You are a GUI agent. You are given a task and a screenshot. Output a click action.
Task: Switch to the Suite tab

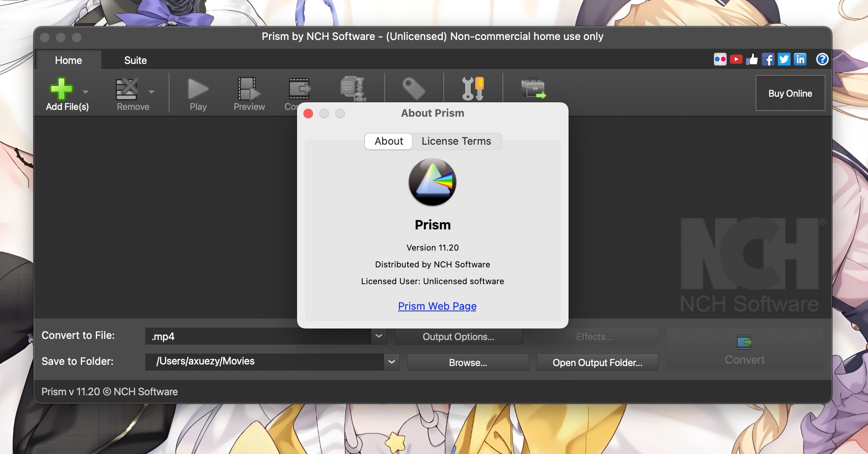pyautogui.click(x=135, y=60)
